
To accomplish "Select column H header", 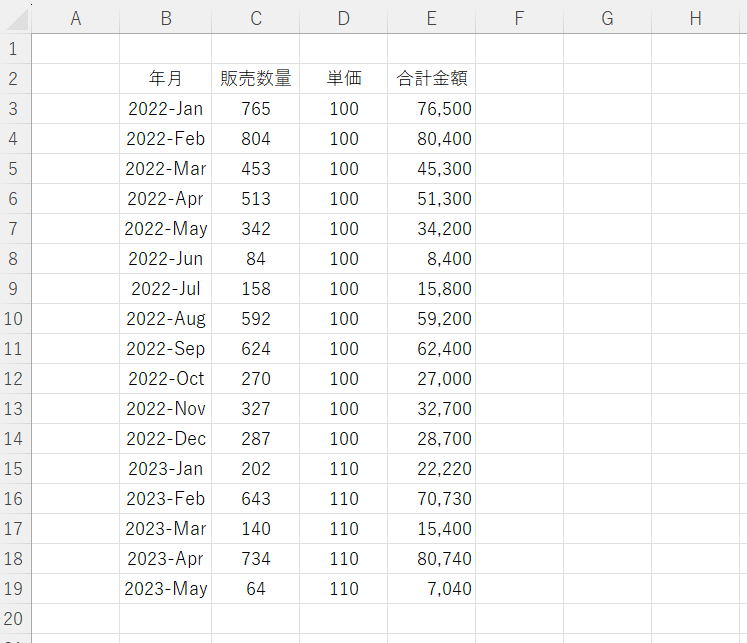I will (695, 18).
